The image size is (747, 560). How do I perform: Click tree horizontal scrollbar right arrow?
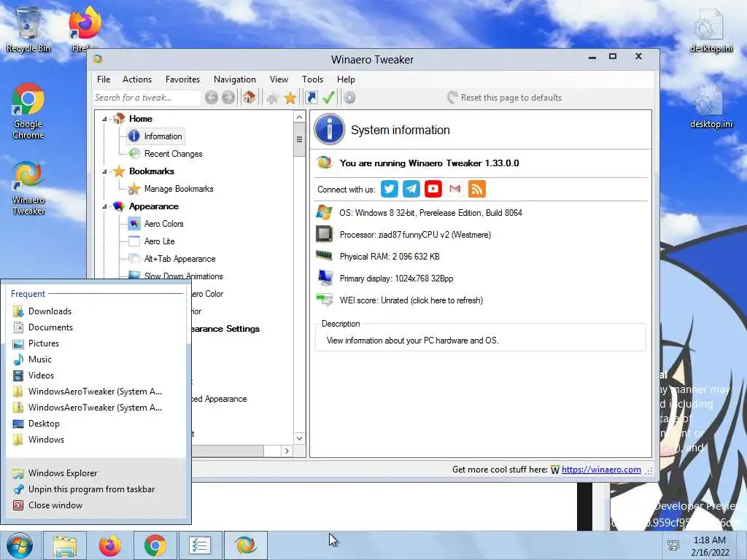pyautogui.click(x=286, y=451)
